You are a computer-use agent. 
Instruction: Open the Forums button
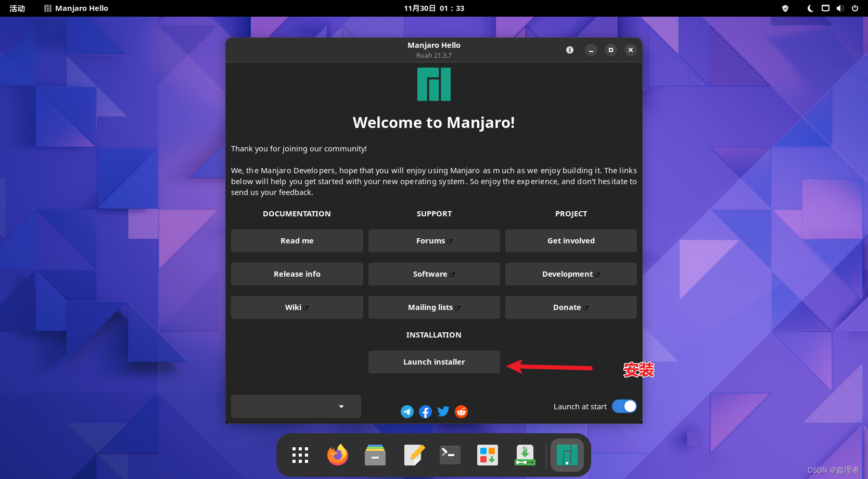(434, 241)
